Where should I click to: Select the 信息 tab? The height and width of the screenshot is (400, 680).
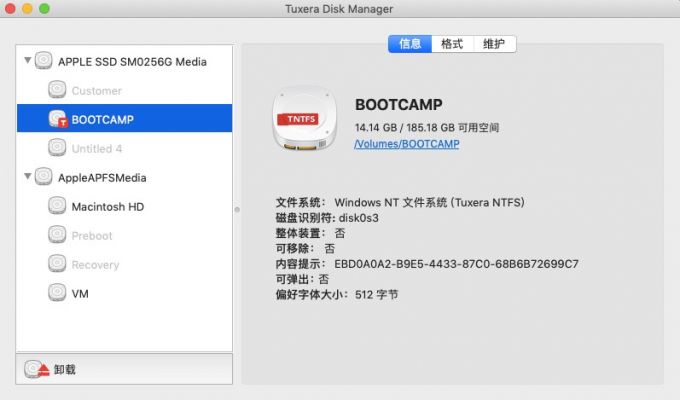[x=410, y=44]
